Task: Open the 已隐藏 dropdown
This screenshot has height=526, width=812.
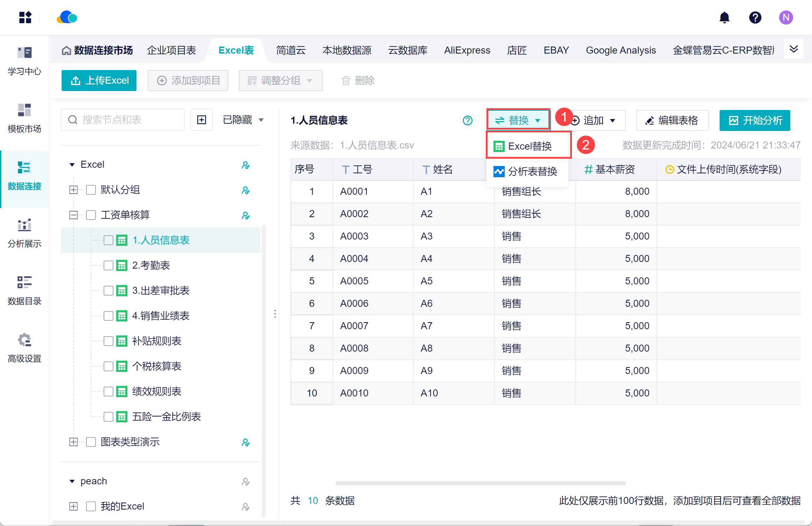Action: [x=243, y=120]
